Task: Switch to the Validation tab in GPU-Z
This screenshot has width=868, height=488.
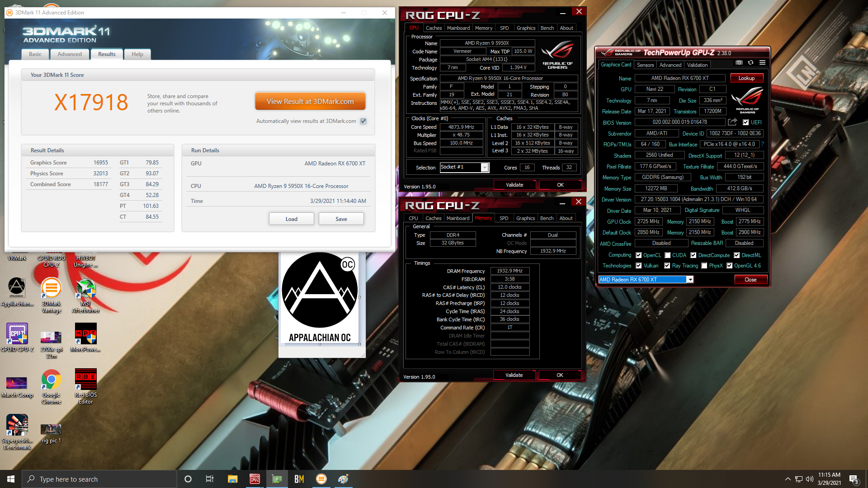Action: point(697,65)
